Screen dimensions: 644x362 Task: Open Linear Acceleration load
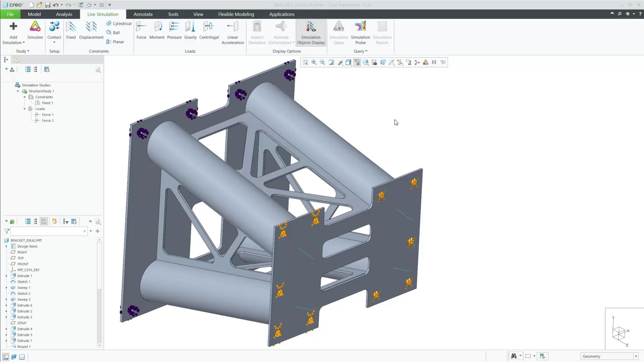click(233, 33)
